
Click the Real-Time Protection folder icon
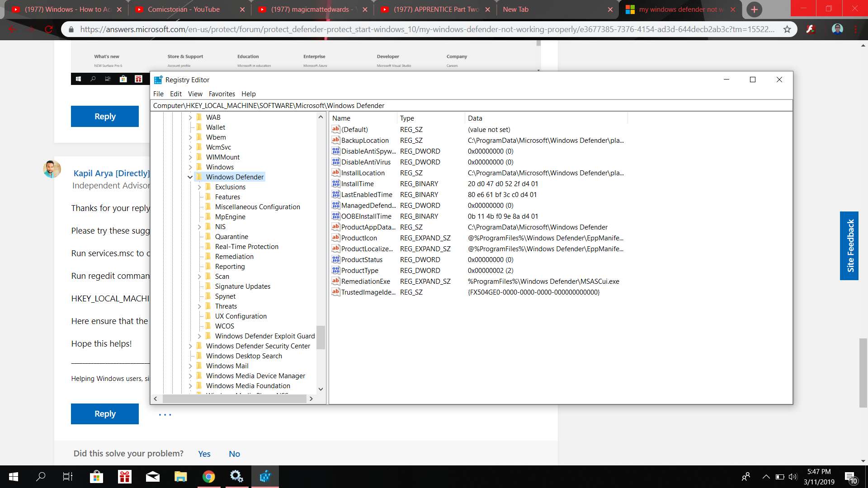(x=208, y=246)
